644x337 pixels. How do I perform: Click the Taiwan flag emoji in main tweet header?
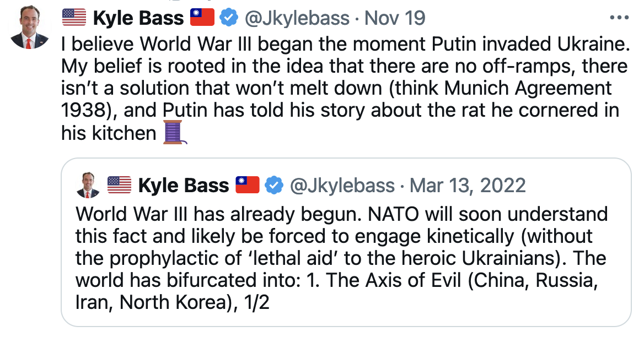tap(202, 18)
